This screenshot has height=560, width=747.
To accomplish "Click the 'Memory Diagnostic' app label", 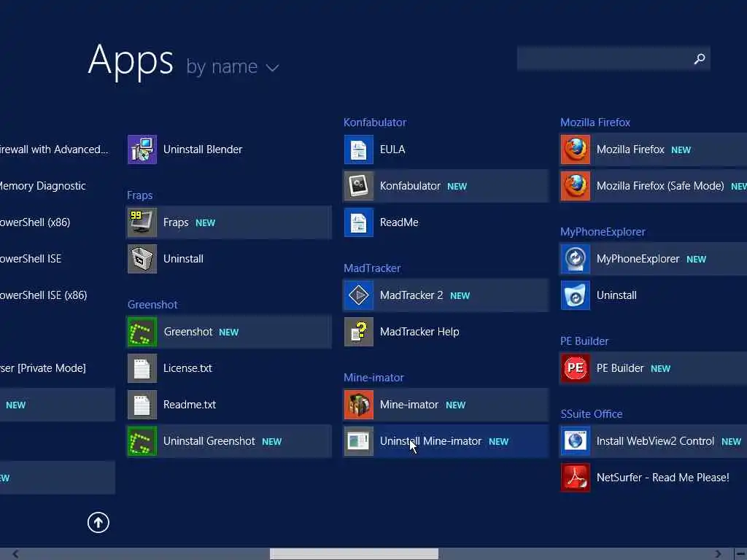I will coord(42,186).
